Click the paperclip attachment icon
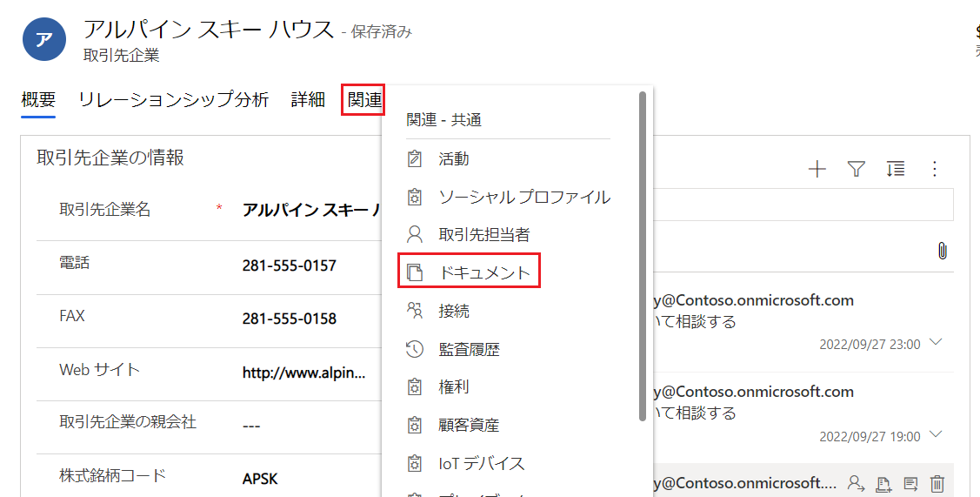The width and height of the screenshot is (980, 497). pyautogui.click(x=943, y=251)
